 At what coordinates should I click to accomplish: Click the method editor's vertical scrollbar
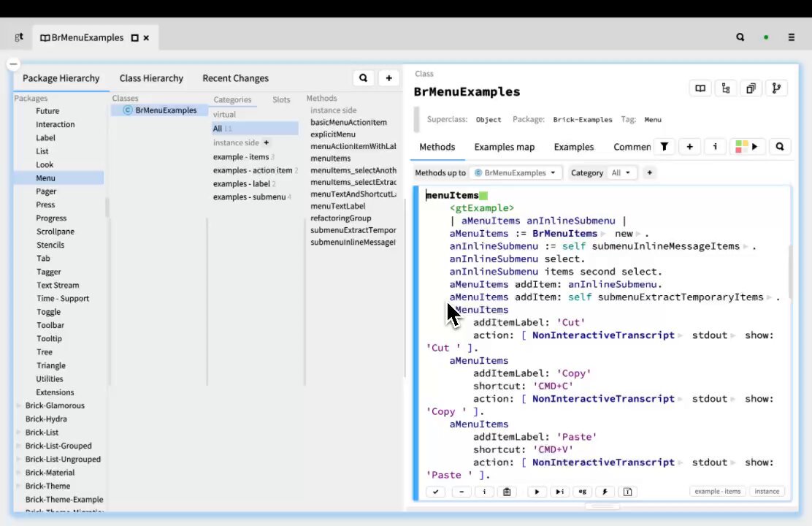click(x=790, y=272)
